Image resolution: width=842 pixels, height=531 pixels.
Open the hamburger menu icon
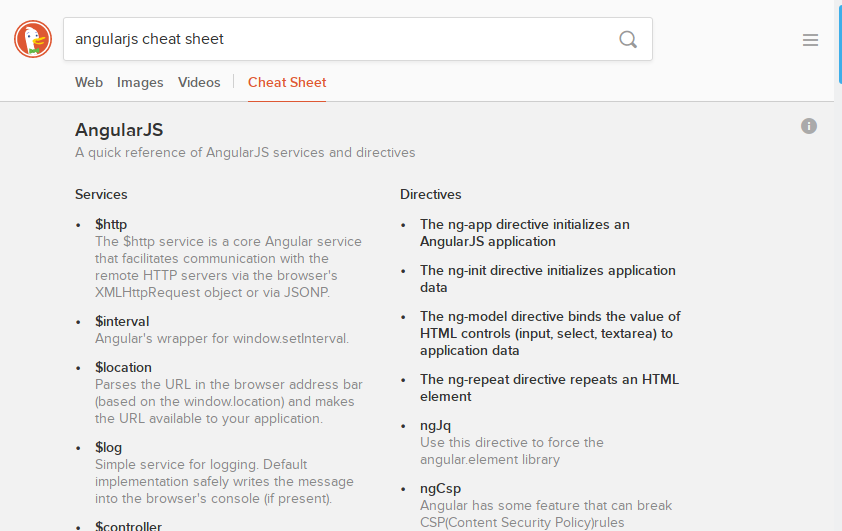pyautogui.click(x=810, y=40)
